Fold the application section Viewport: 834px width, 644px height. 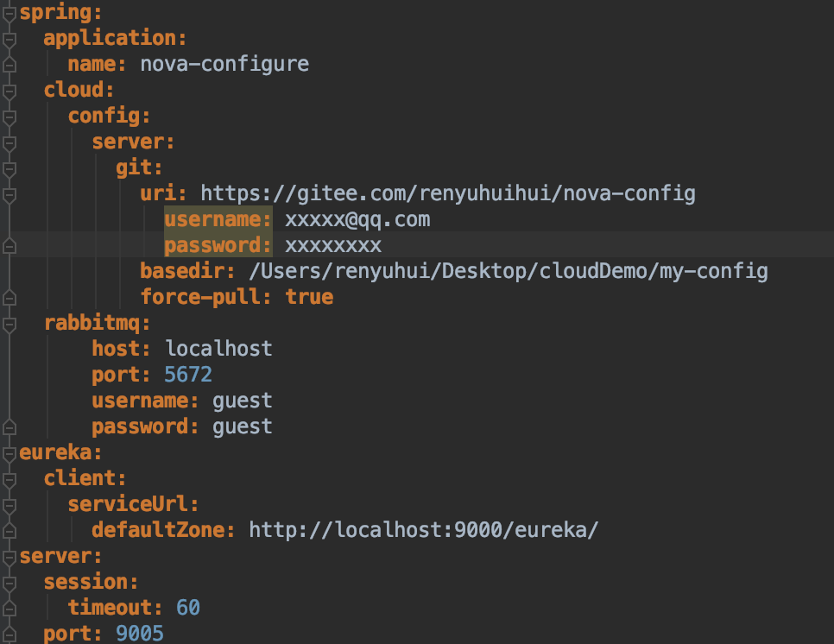pyautogui.click(x=9, y=39)
